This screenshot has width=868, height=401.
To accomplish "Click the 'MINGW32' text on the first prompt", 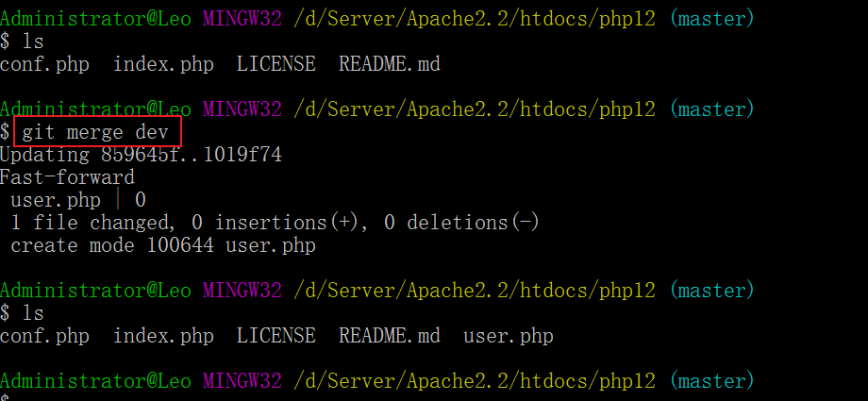I will click(x=242, y=19).
